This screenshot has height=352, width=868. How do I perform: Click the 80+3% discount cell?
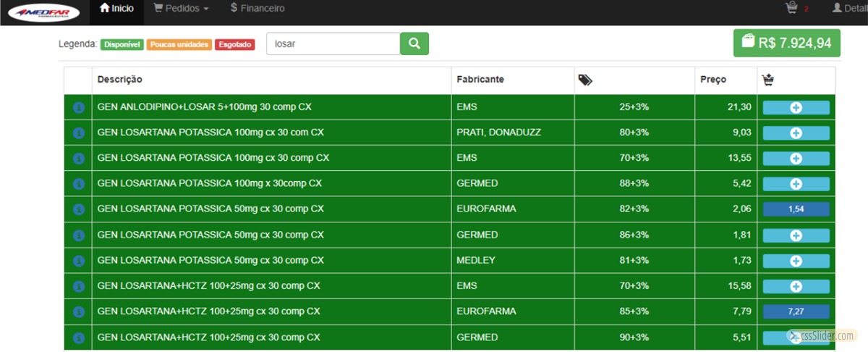point(634,133)
